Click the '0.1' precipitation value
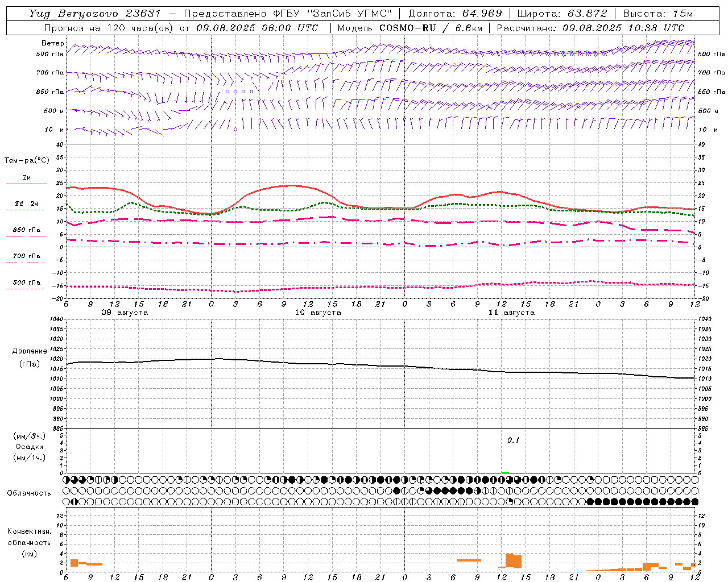This screenshot has height=582, width=728. 513,440
